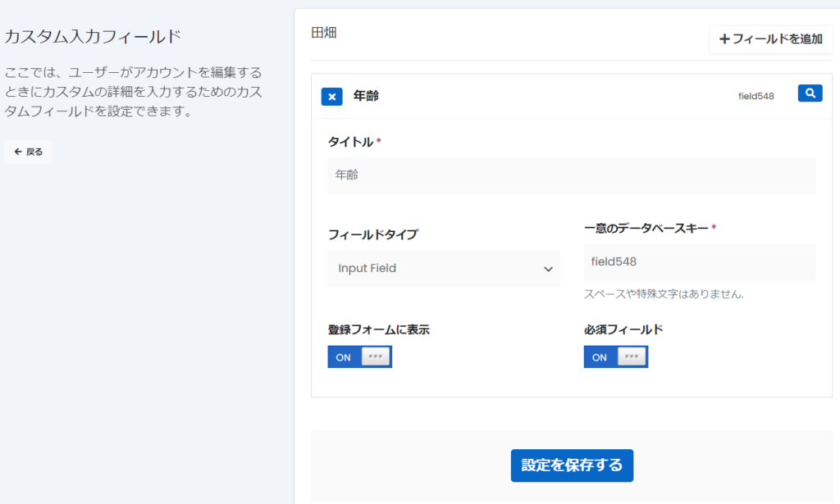Select the 田畑 section heading
The width and height of the screenshot is (840, 504).
tap(324, 34)
